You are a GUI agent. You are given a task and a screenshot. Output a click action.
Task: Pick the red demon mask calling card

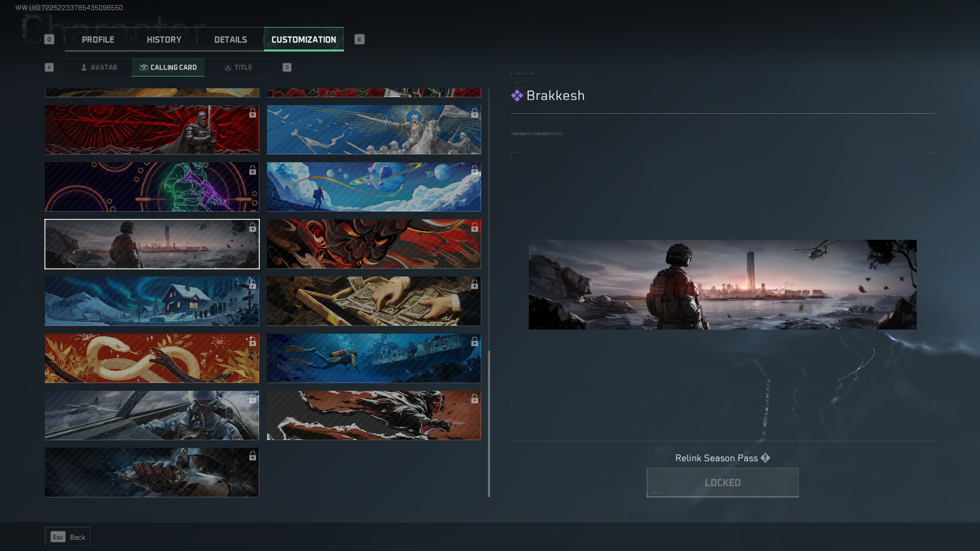[x=374, y=244]
